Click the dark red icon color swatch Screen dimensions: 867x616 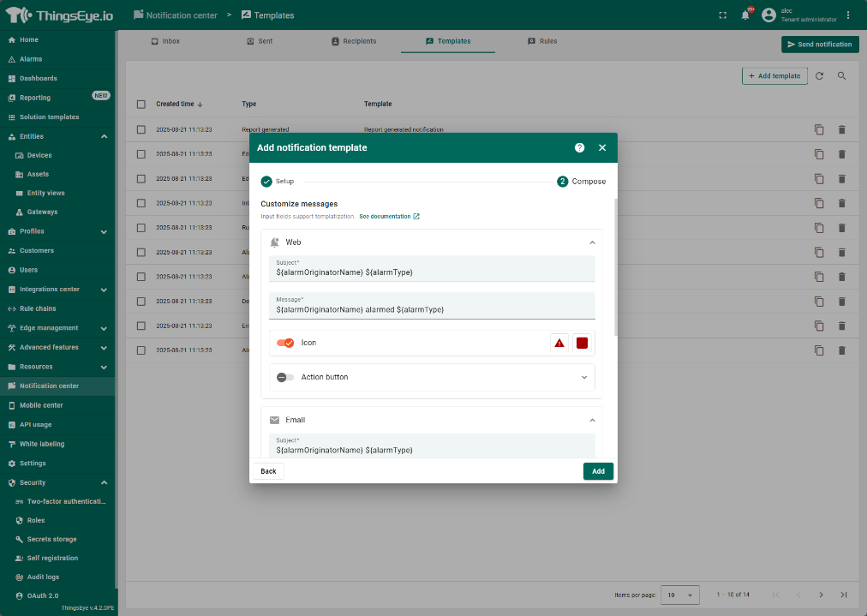click(x=582, y=343)
